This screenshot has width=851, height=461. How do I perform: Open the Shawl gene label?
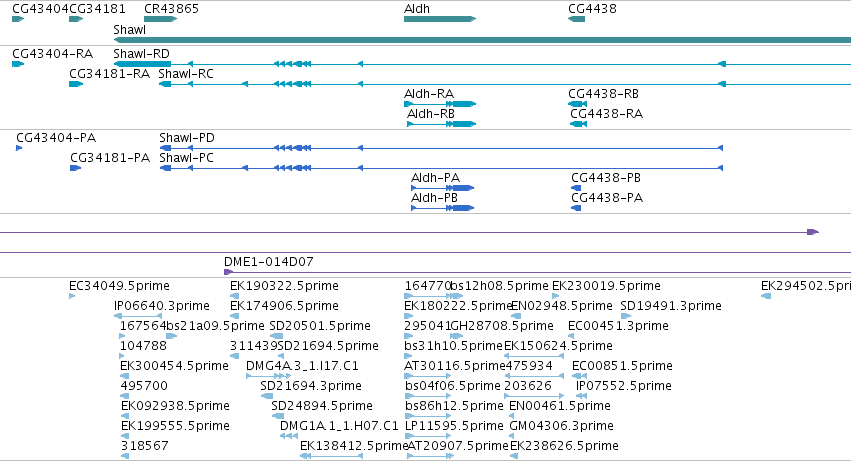130,30
